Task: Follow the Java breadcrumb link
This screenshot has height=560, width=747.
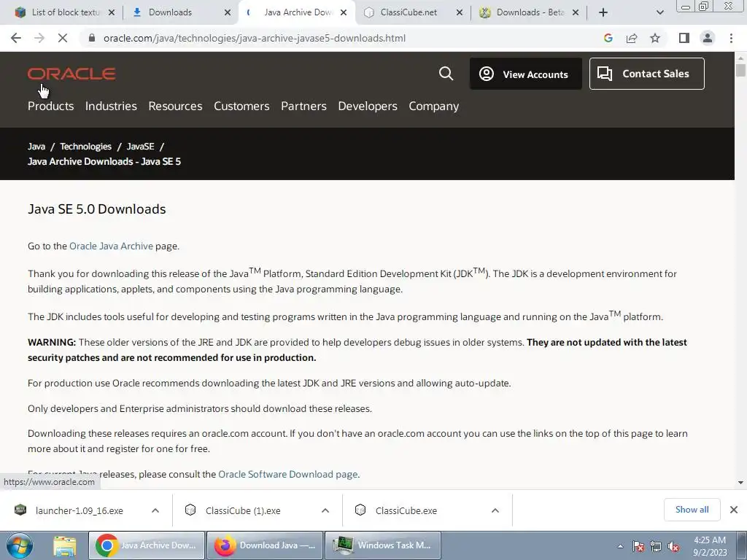Action: click(36, 147)
